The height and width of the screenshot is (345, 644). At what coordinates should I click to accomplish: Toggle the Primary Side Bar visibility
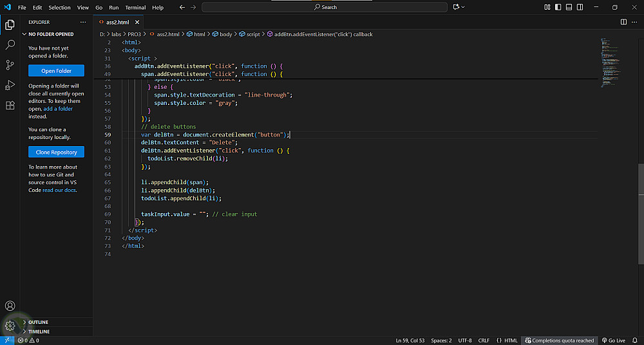click(557, 7)
